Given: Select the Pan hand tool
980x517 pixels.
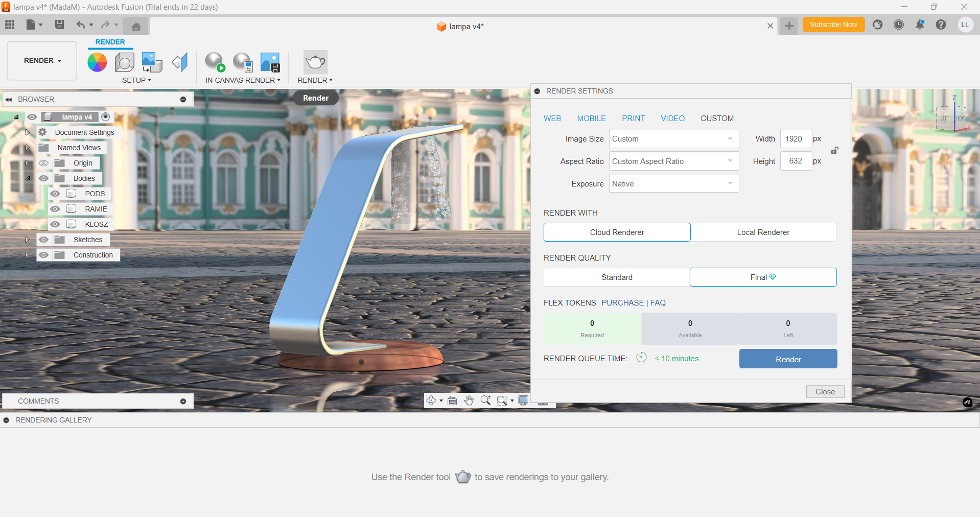Looking at the screenshot, I should (x=469, y=401).
